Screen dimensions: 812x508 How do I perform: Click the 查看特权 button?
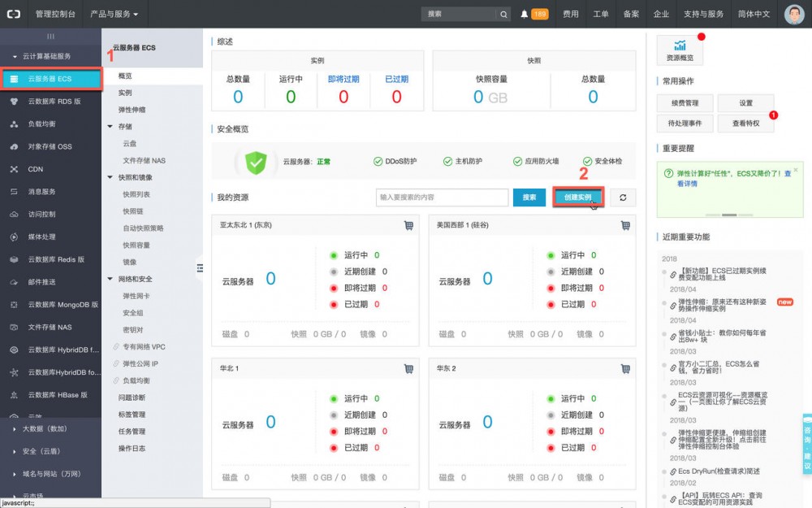click(x=745, y=124)
